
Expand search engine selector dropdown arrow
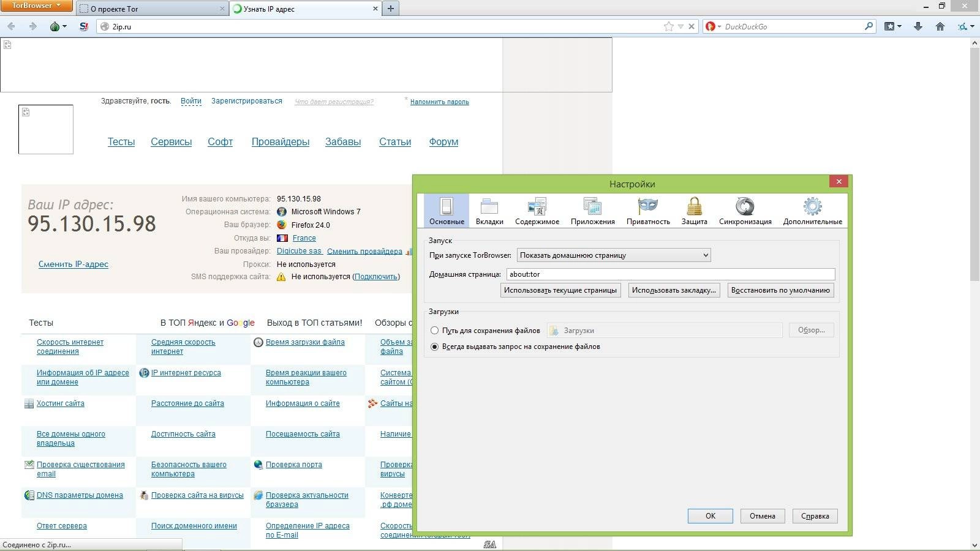719,26
